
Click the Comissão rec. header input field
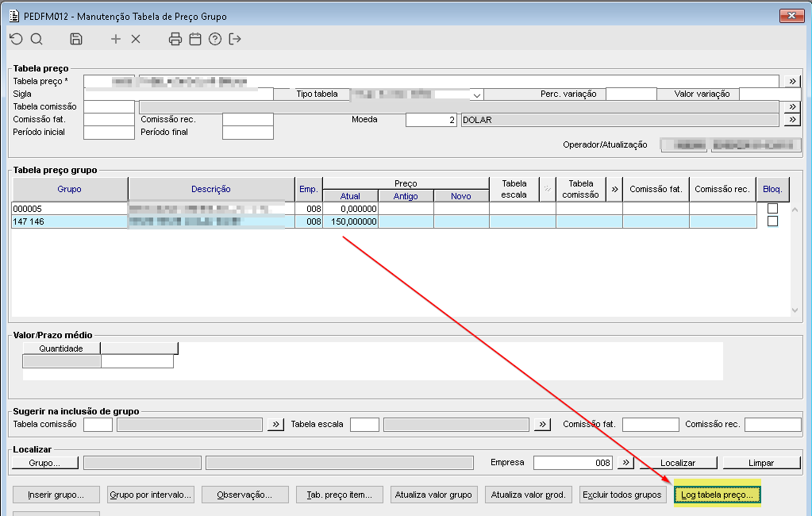click(x=248, y=120)
